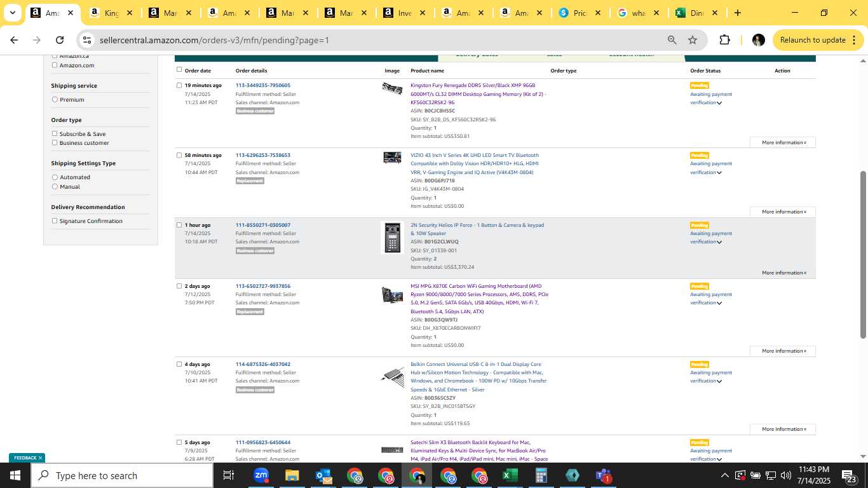The width and height of the screenshot is (868, 488).
Task: Select the order placed 1 hour ago
Action: tap(179, 225)
